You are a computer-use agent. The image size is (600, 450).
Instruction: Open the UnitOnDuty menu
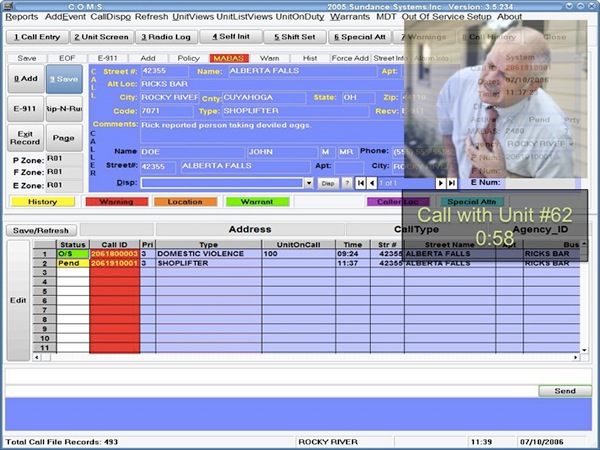pos(300,17)
